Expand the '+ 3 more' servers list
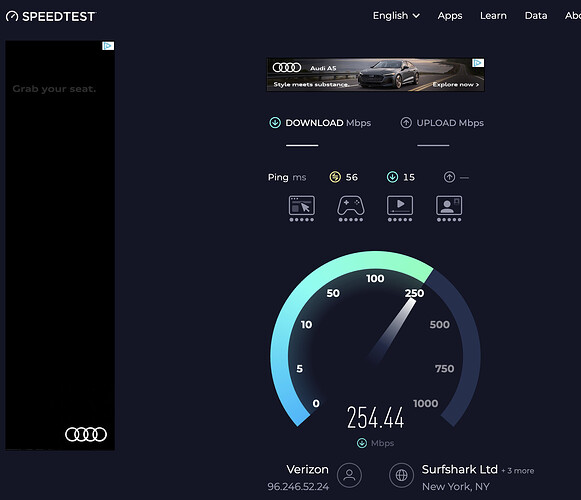 coord(518,471)
